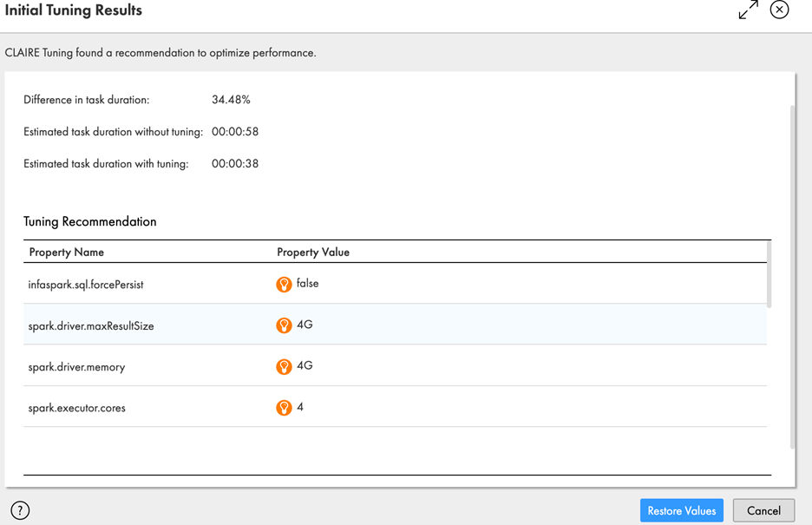The height and width of the screenshot is (525, 812).
Task: Close the Initial Tuning Results dialog
Action: point(779,10)
